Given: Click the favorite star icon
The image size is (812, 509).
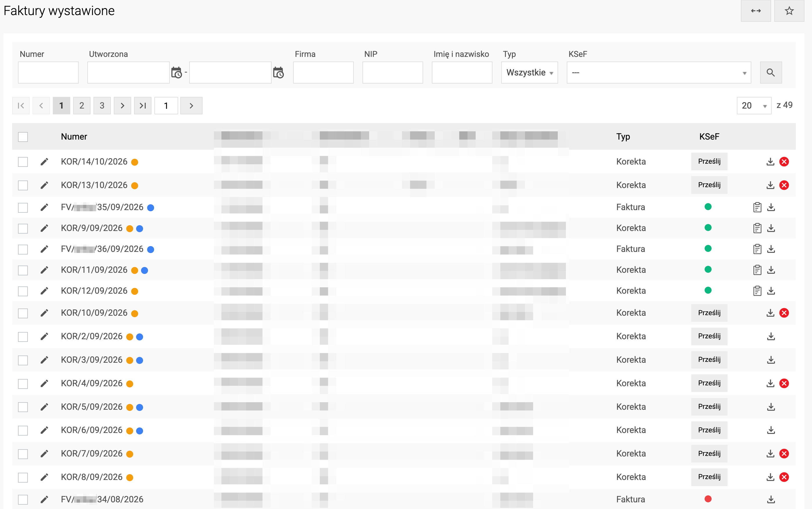Looking at the screenshot, I should pyautogui.click(x=789, y=11).
